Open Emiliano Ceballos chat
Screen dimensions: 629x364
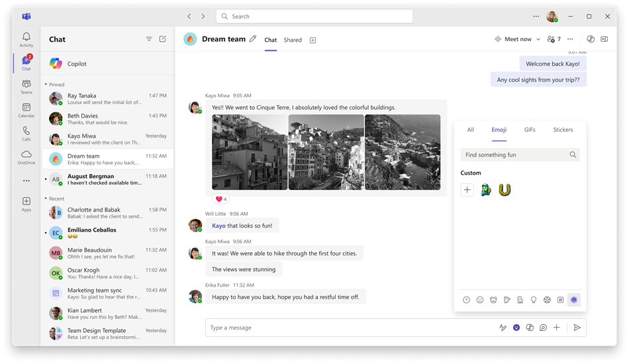coord(107,233)
